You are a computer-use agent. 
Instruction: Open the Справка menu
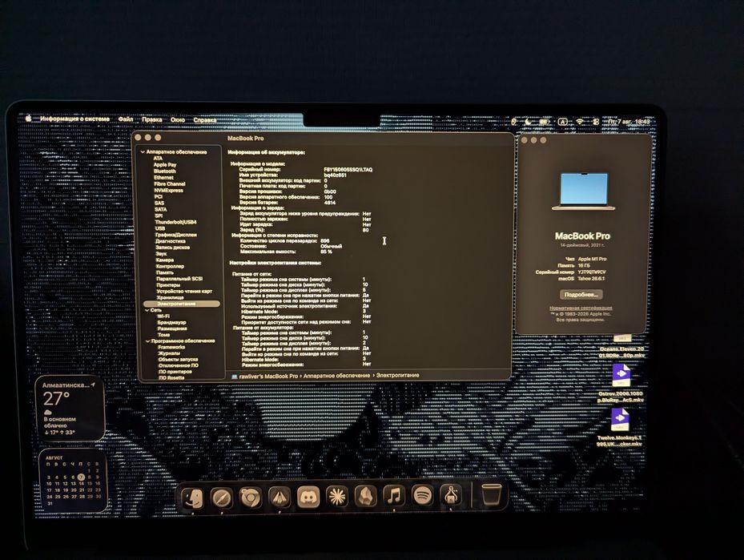pos(205,120)
